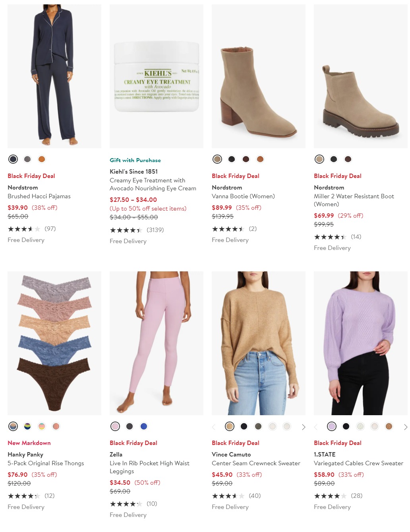This screenshot has width=410, height=532.
Task: Show next colors for Variegated Cables Crew Sweater
Action: (x=405, y=427)
